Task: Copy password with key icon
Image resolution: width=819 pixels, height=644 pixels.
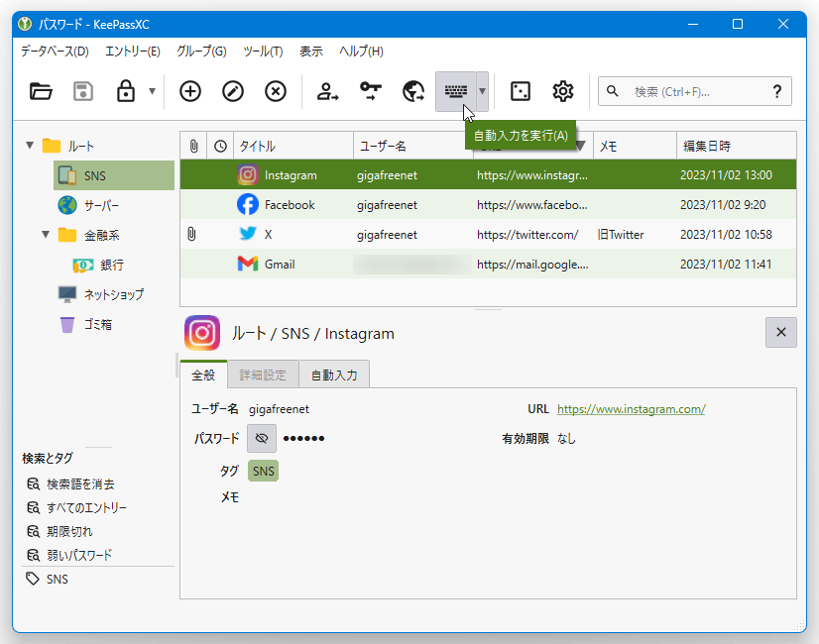Action: coord(371,91)
